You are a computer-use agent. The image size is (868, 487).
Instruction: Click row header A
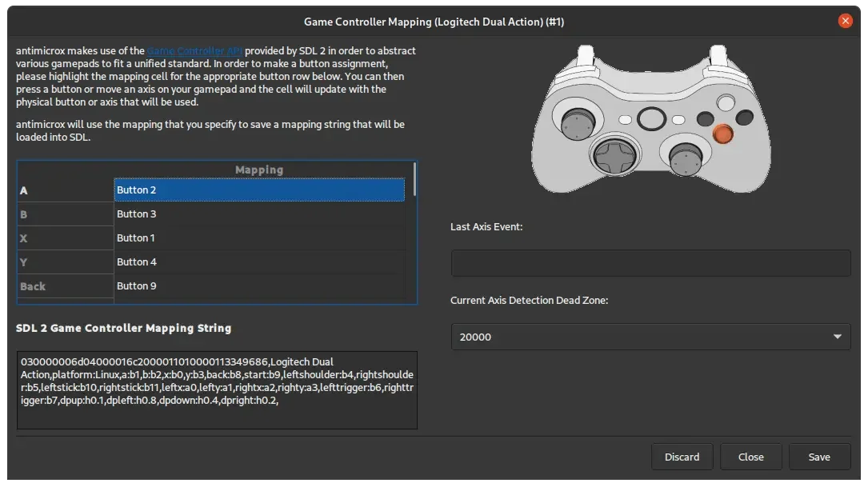(66, 190)
